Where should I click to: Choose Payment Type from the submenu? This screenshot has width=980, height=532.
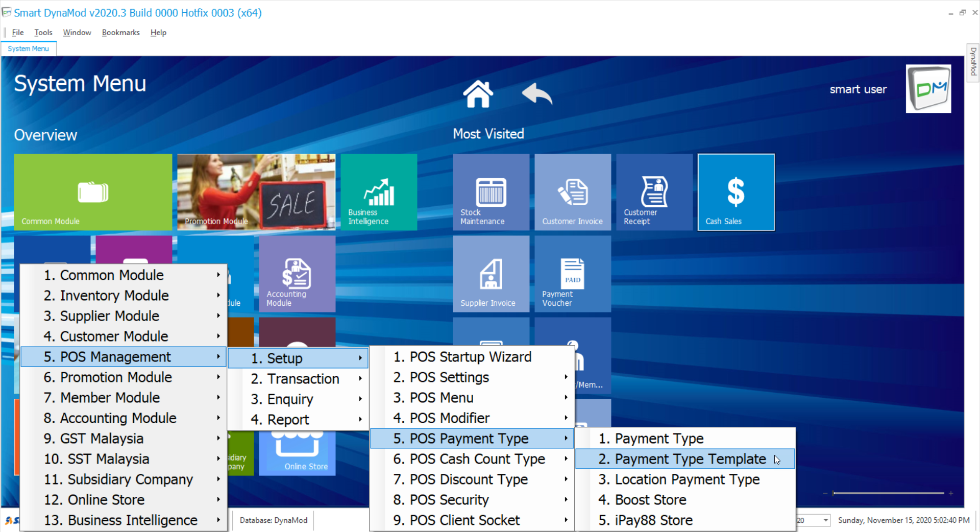(685, 438)
